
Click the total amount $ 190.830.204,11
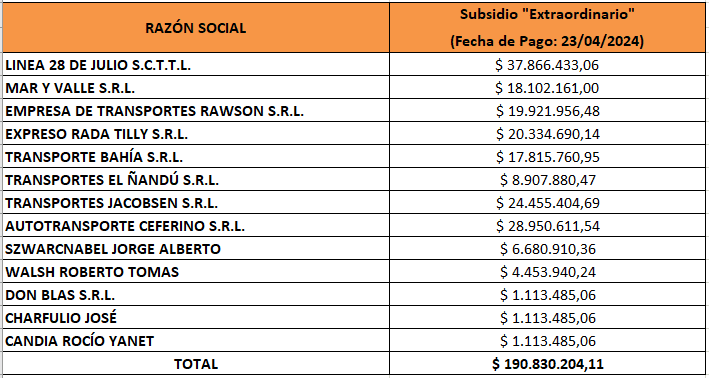coord(548,364)
